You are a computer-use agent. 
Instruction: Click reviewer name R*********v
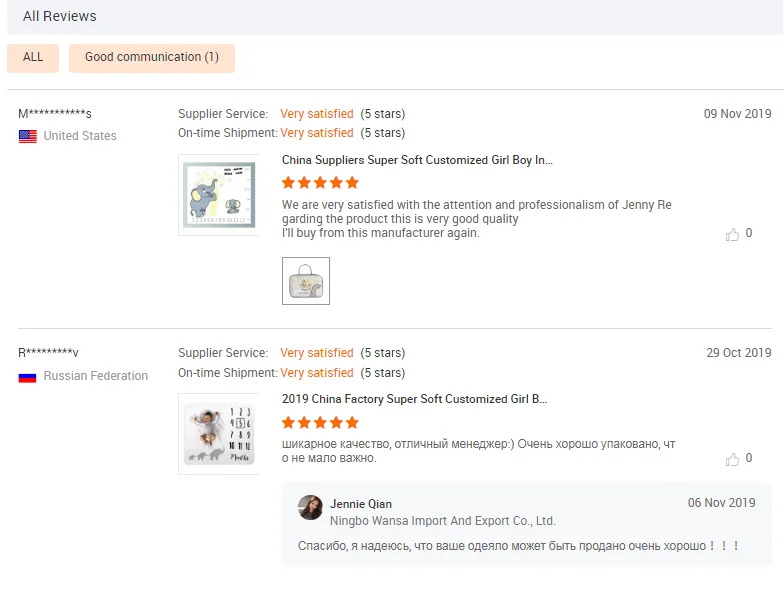coord(48,353)
